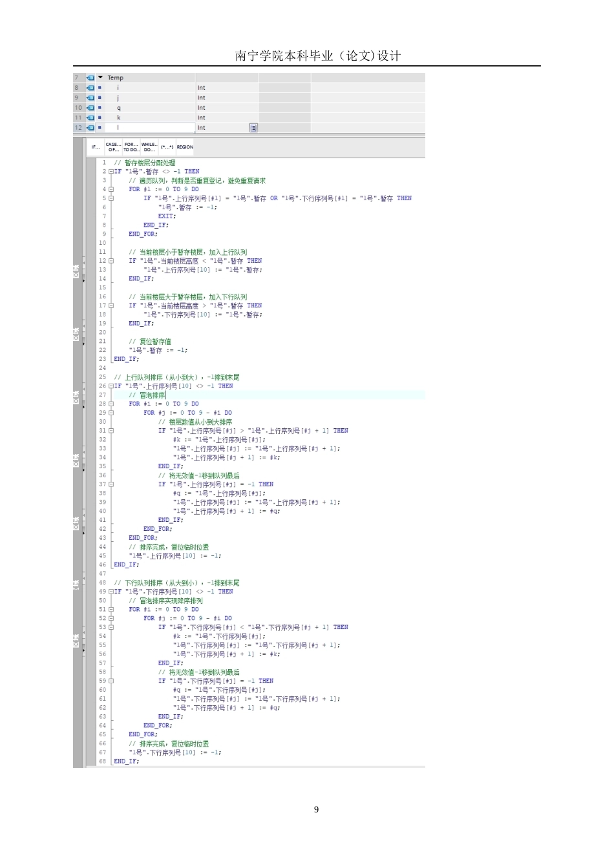Place cursor in the '// 冒泡排序' comment, line 27
This screenshot has width=614, height=868.
click(x=147, y=395)
